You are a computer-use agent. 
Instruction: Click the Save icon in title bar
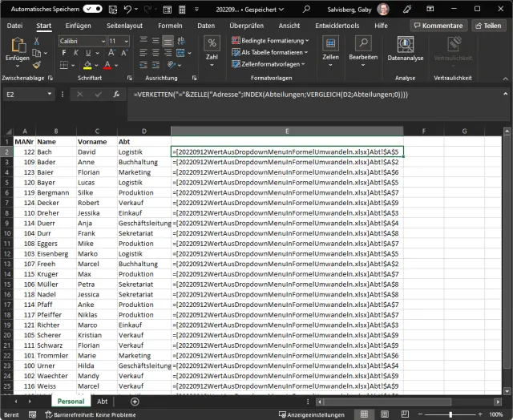112,8
